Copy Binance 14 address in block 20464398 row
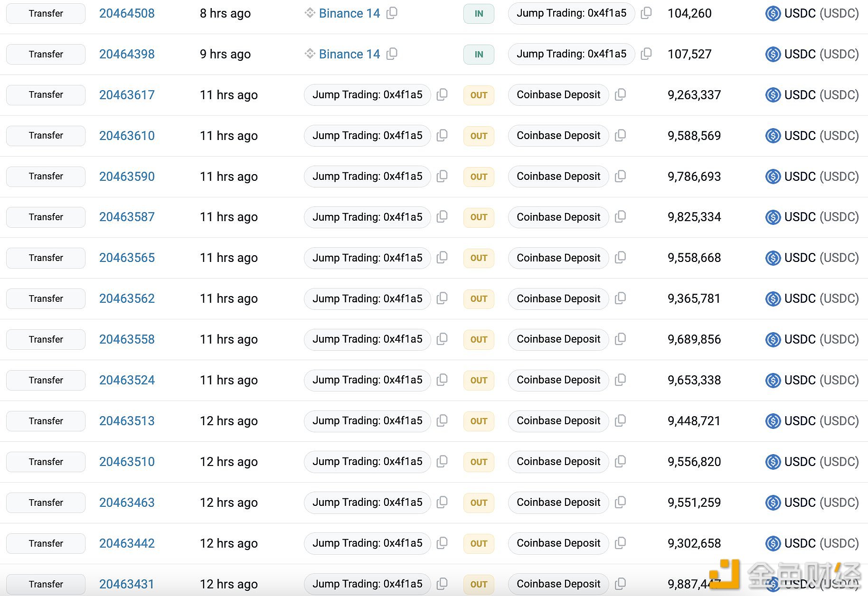 click(x=392, y=54)
